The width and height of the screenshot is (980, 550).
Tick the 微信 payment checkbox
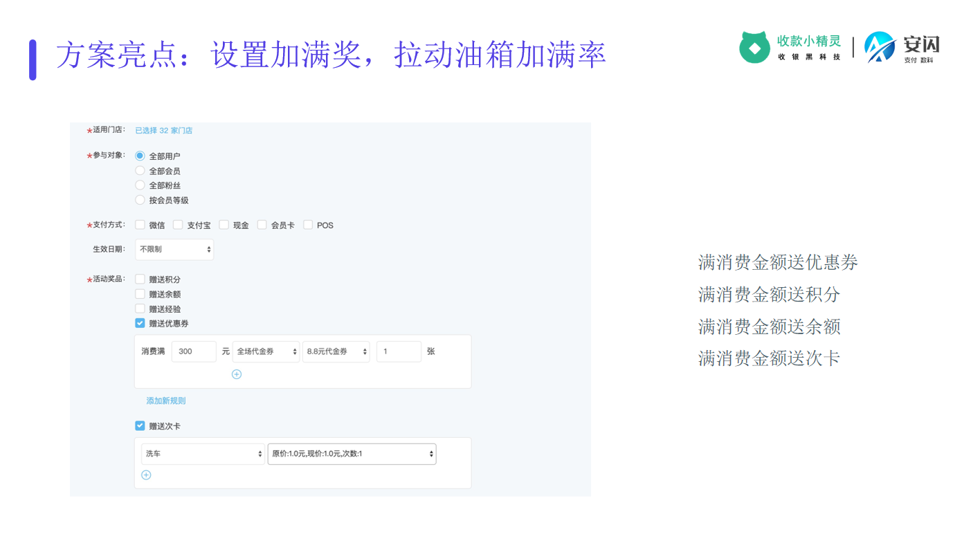click(140, 225)
